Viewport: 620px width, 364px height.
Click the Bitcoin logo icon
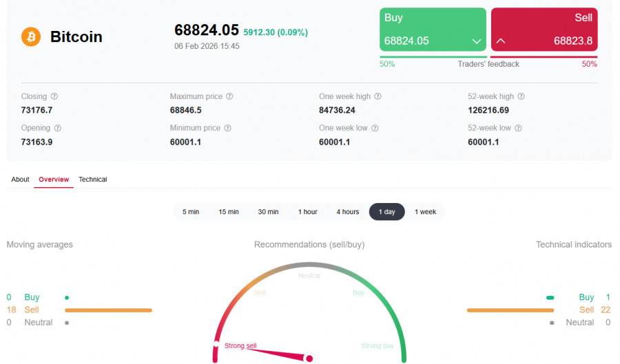31,36
